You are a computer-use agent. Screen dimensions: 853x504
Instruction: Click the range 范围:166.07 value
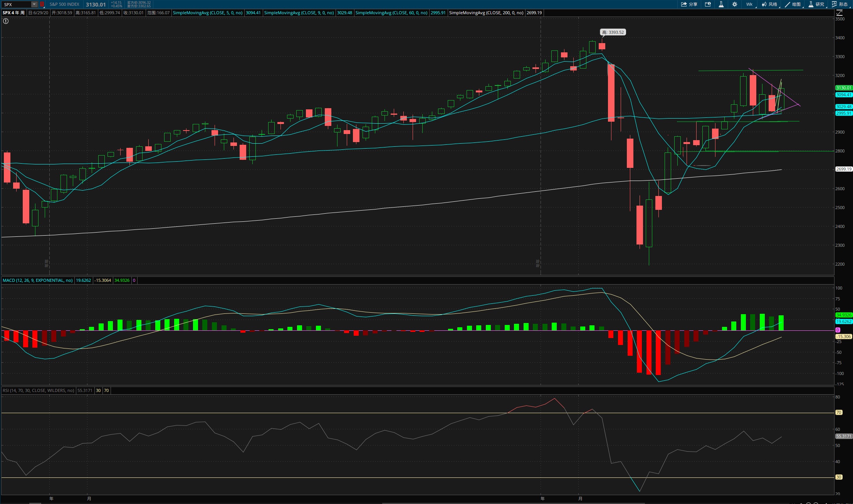[158, 13]
